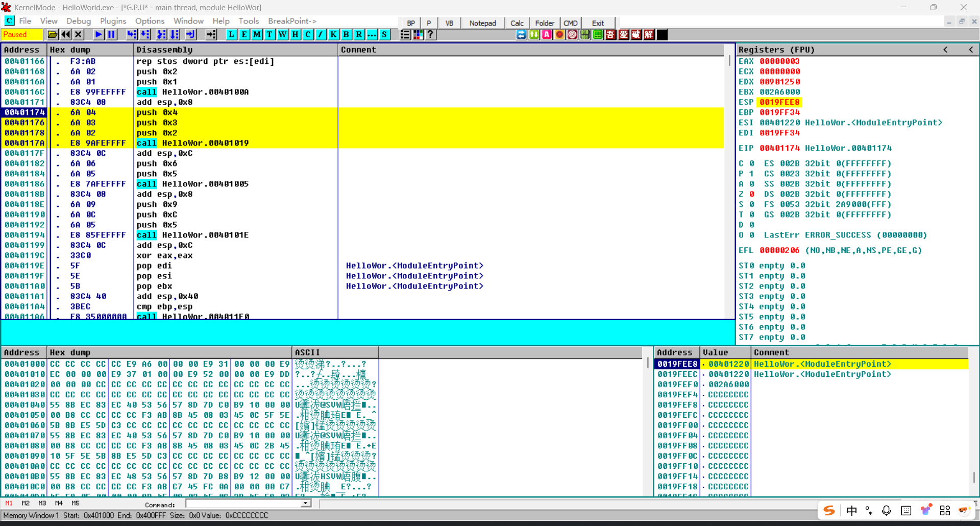
Task: Open the Breakpoints B window
Action: coord(346,35)
